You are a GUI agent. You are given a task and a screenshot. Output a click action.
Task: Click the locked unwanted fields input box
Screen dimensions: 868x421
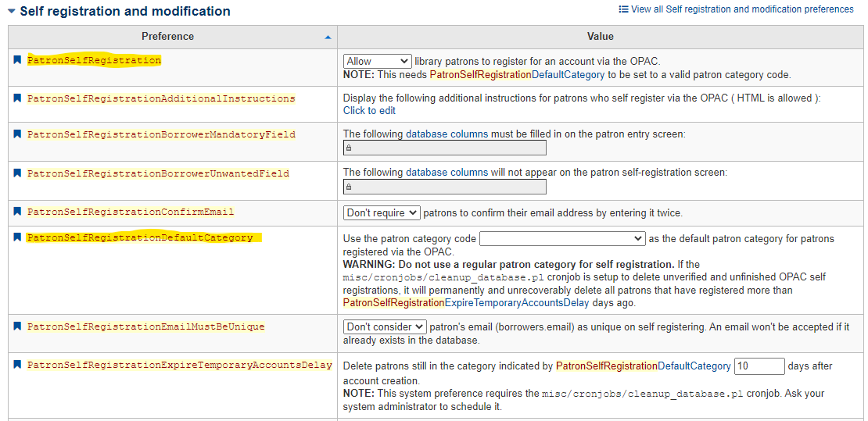point(444,187)
